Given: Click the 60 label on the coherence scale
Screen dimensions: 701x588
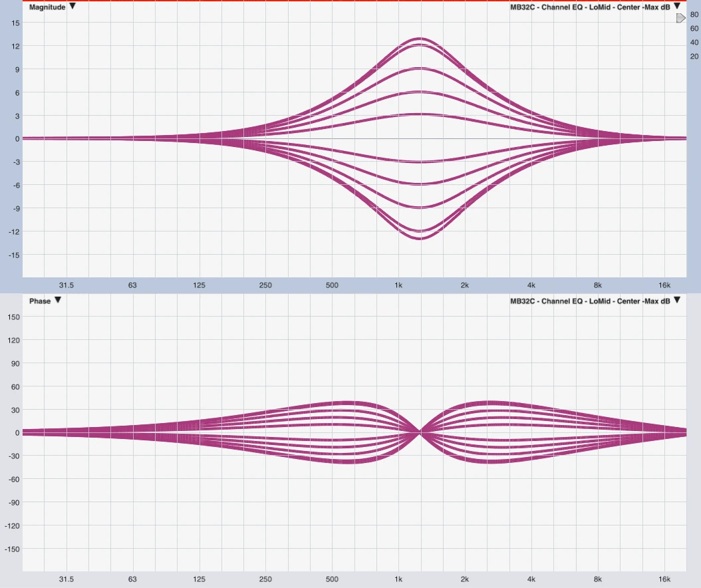Looking at the screenshot, I should tap(694, 29).
